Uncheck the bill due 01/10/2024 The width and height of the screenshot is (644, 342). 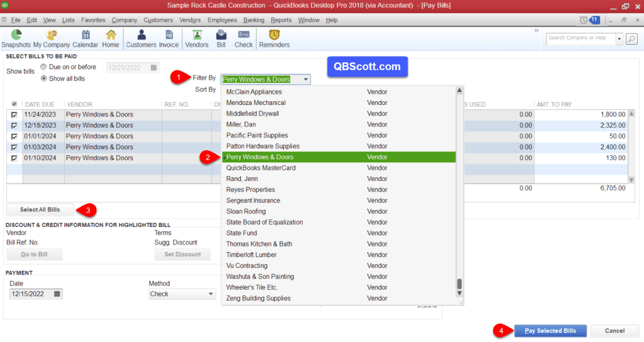[x=14, y=158]
